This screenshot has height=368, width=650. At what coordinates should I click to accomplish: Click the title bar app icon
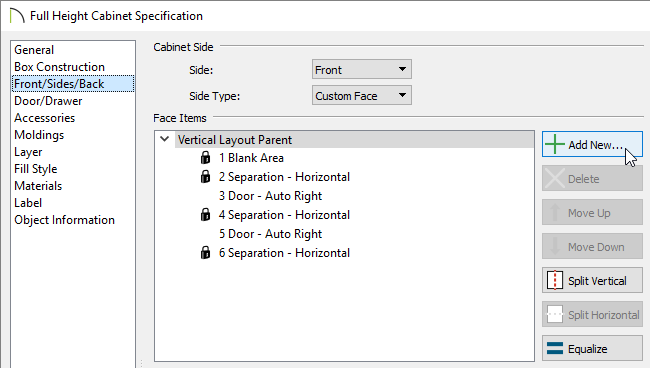[x=17, y=16]
